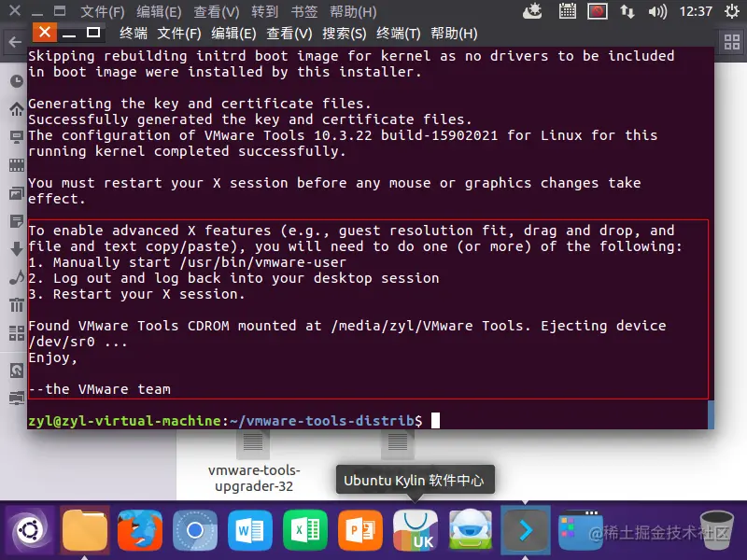Open Trash in file manager sidebar
Screen dimensions: 747x560
click(x=17, y=305)
